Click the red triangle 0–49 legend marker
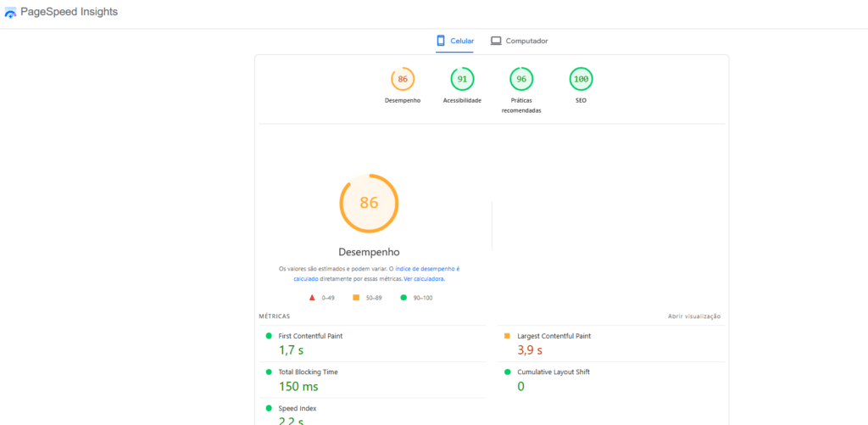 point(312,298)
